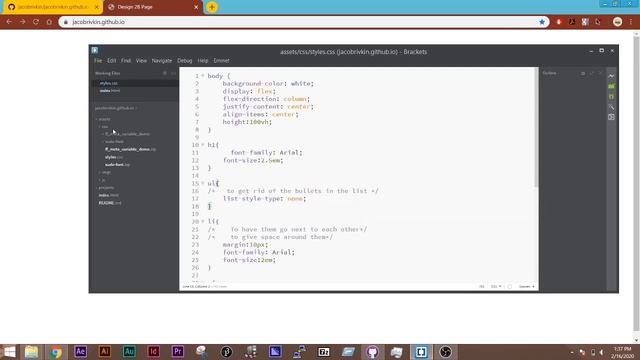Open the File menu in Brackets
The height and width of the screenshot is (360, 640).
(x=98, y=60)
